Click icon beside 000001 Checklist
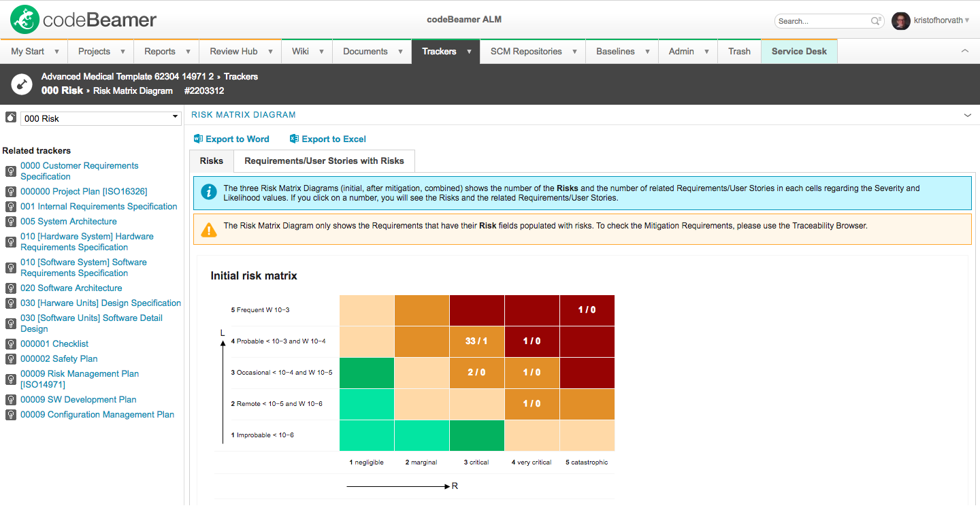This screenshot has height=508, width=980. 10,344
